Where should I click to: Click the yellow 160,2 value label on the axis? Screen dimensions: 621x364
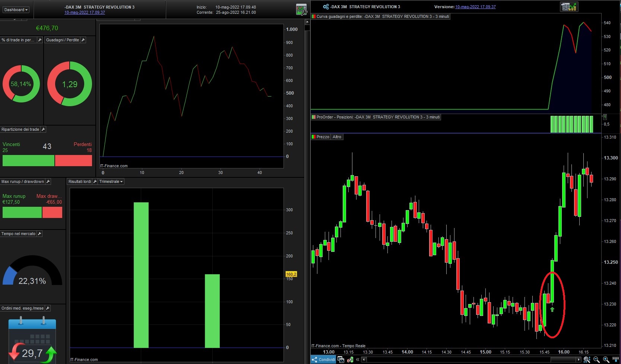coord(291,274)
